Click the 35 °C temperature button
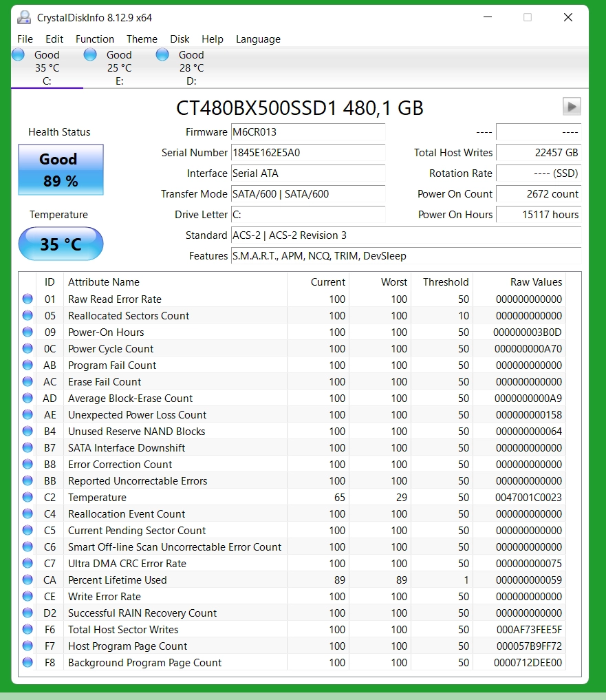 click(61, 244)
